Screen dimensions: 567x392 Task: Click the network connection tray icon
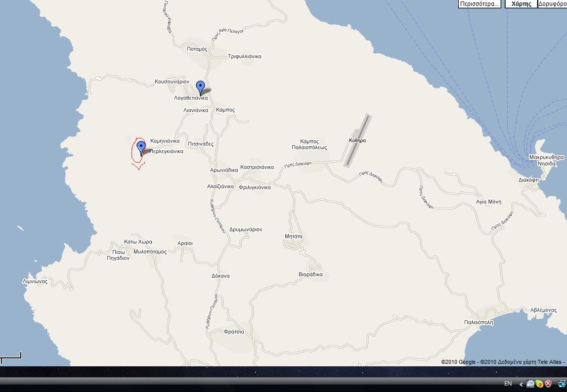pyautogui.click(x=562, y=384)
